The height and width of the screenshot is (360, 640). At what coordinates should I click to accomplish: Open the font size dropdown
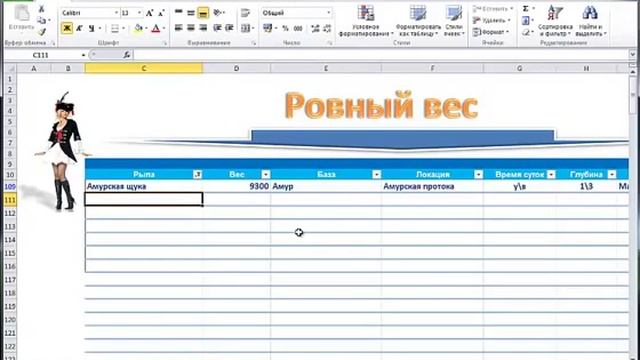click(x=139, y=13)
